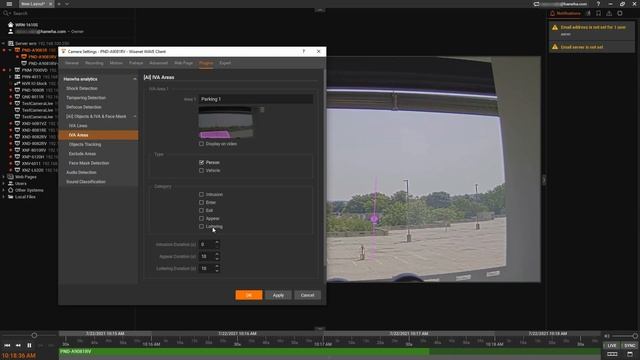Open the Events tab icon in right panel
The height and width of the screenshot is (360, 640).
click(x=609, y=13)
